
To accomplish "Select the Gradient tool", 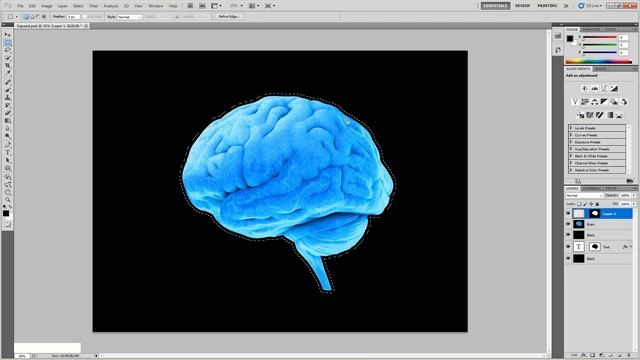I will click(8, 121).
